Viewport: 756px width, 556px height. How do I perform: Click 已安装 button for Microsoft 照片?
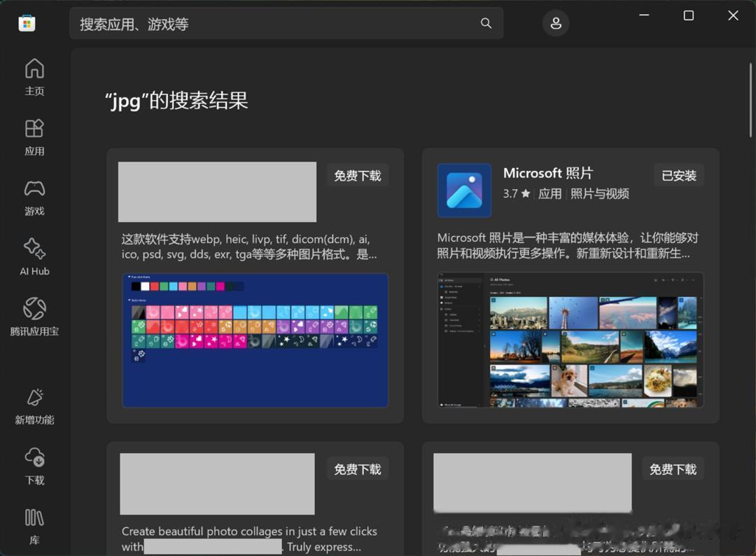679,176
